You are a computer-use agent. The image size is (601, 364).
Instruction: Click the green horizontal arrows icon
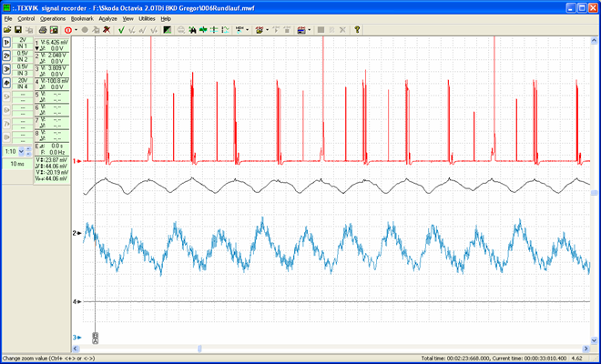point(204,29)
